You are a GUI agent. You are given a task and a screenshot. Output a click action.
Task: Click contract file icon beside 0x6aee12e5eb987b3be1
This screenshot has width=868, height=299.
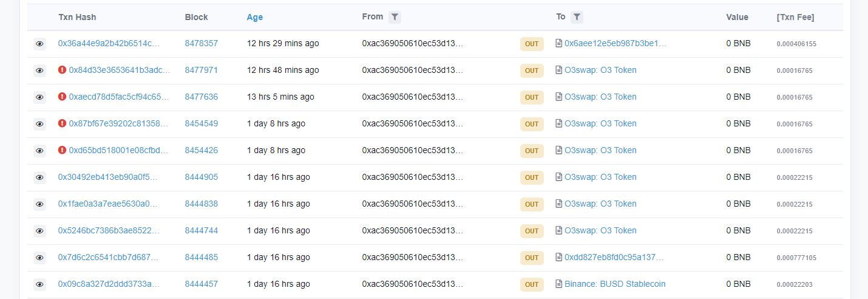pos(559,43)
